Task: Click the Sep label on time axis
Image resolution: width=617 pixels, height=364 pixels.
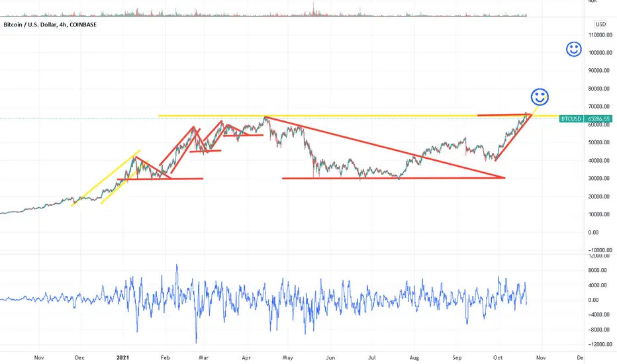Action: [457, 357]
